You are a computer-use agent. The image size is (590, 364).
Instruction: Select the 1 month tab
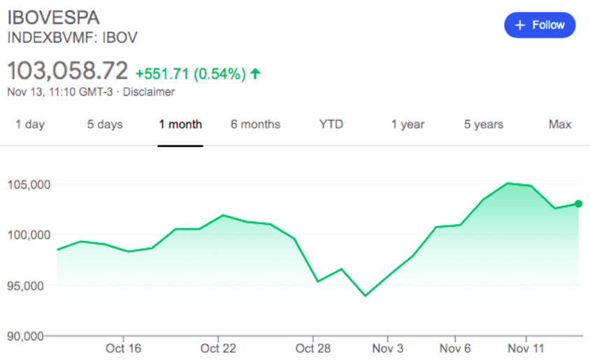pyautogui.click(x=180, y=124)
